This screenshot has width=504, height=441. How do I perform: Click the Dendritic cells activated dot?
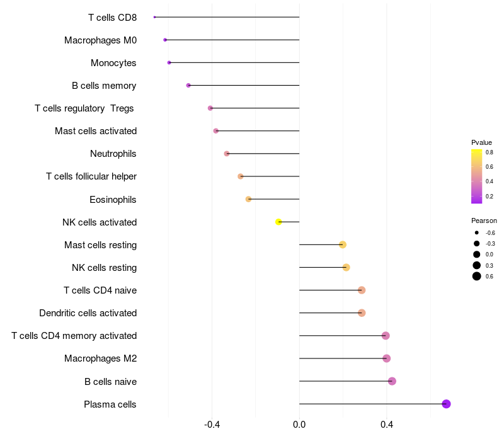(x=362, y=313)
